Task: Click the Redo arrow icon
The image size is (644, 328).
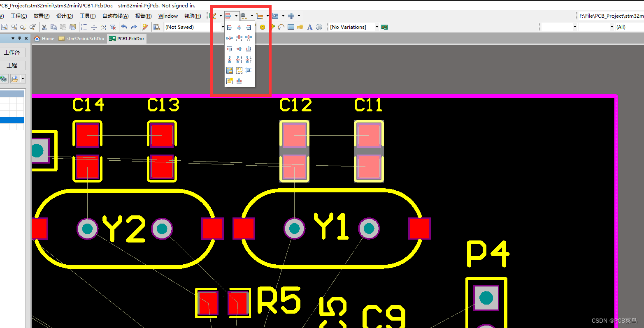Action: pos(134,27)
